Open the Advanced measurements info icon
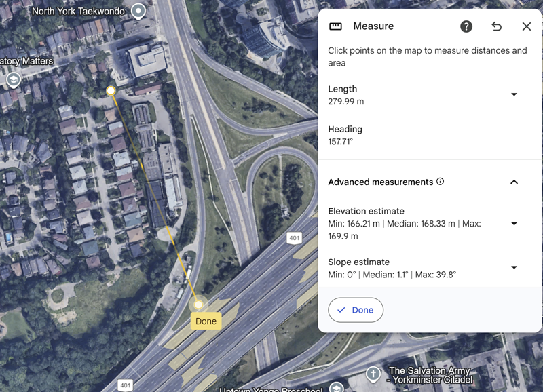The height and width of the screenshot is (392, 543). 441,182
